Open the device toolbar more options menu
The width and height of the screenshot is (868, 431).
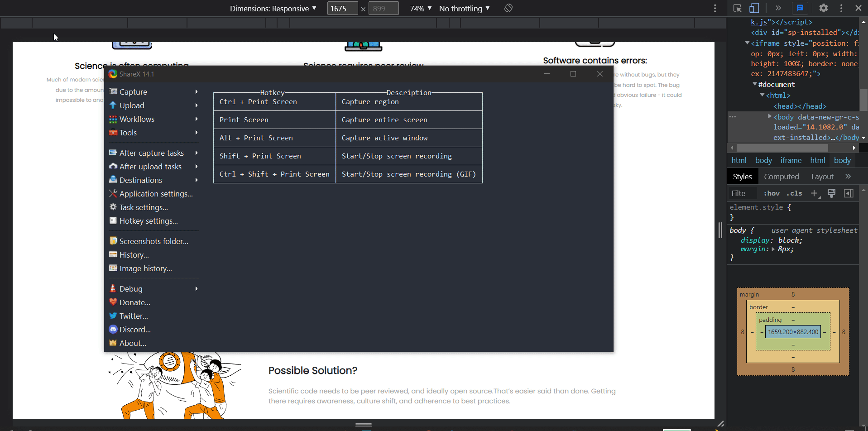point(715,8)
